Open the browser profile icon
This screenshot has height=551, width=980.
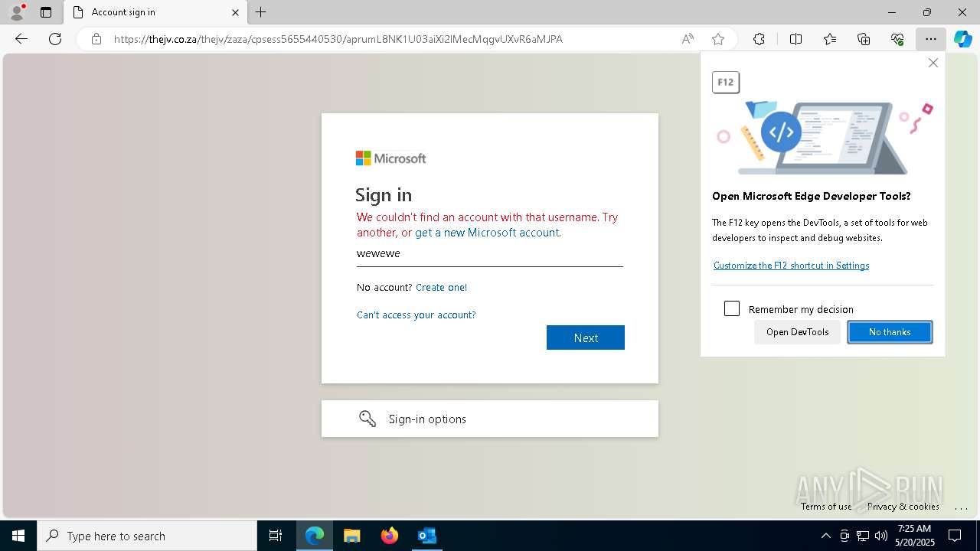tap(17, 12)
